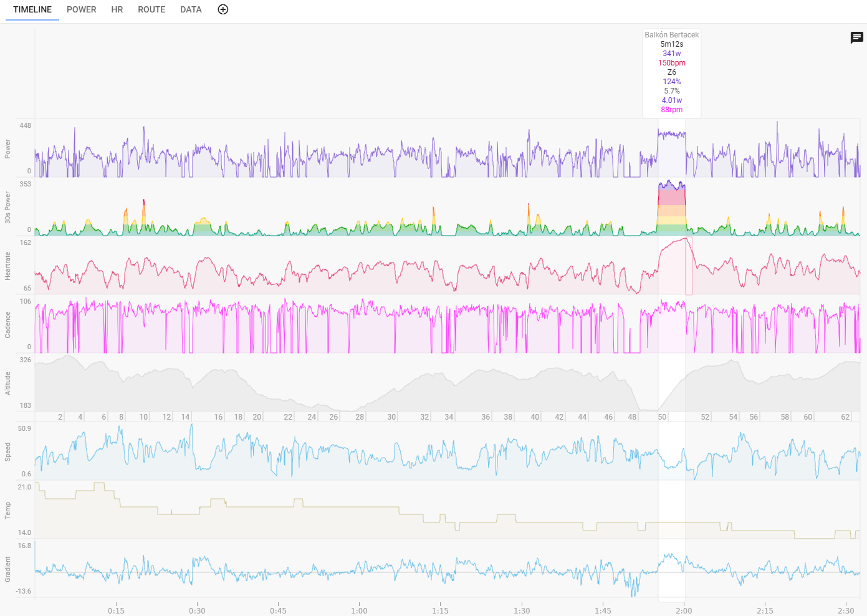The height and width of the screenshot is (616, 867).
Task: Click the Heartrate chart axis label
Action: point(8,266)
